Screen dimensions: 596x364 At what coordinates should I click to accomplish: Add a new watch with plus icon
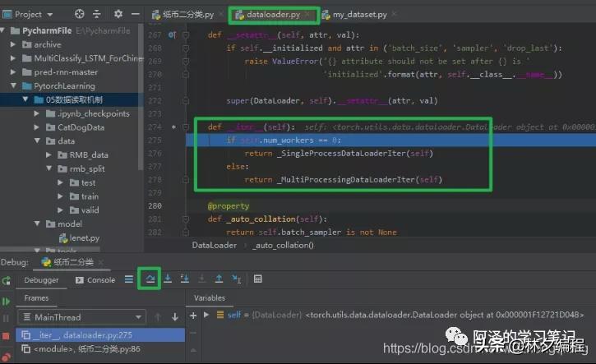[193, 316]
